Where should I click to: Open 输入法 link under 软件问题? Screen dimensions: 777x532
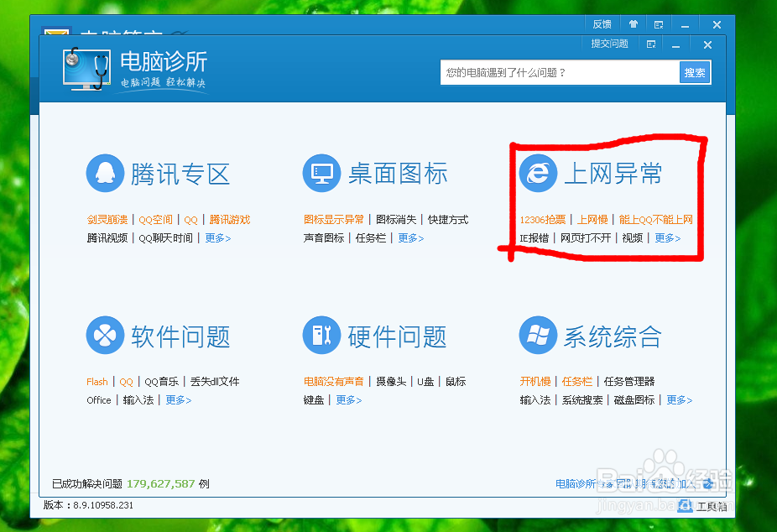(x=138, y=400)
